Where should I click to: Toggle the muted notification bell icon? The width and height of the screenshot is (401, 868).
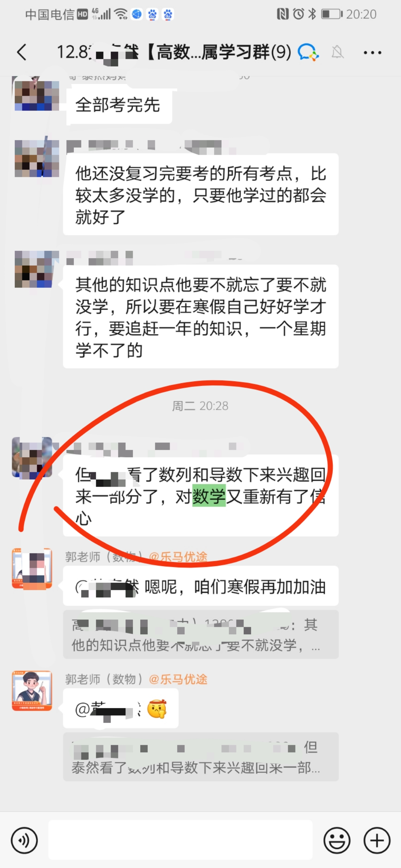pyautogui.click(x=338, y=52)
